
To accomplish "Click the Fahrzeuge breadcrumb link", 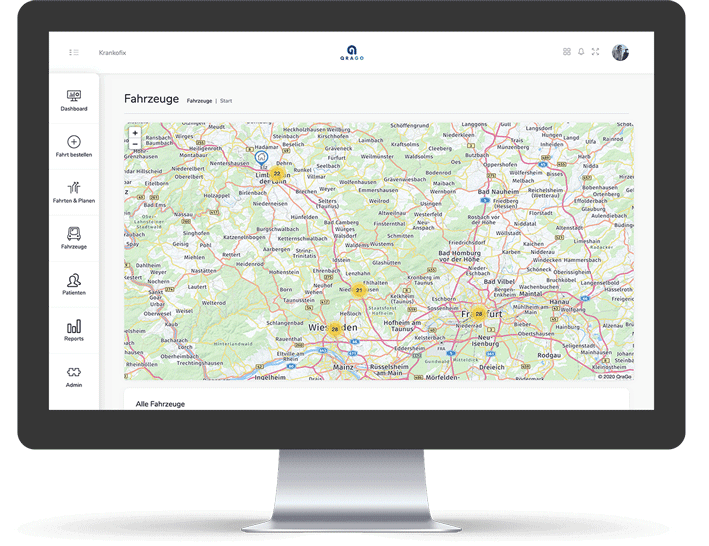I will (x=199, y=101).
